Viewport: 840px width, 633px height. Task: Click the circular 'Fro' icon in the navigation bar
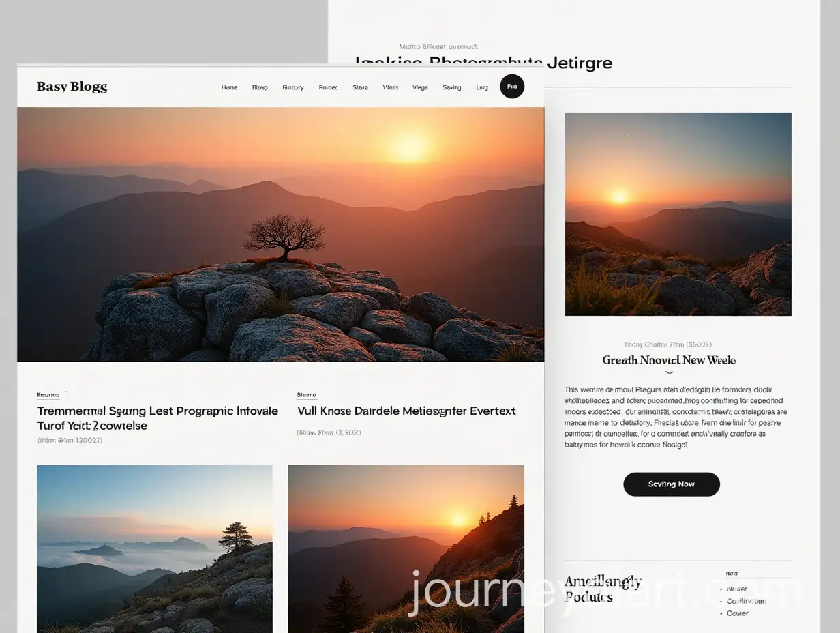pyautogui.click(x=512, y=87)
